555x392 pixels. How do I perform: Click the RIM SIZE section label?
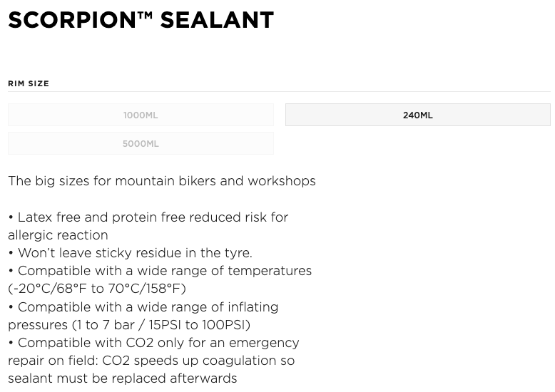(29, 83)
